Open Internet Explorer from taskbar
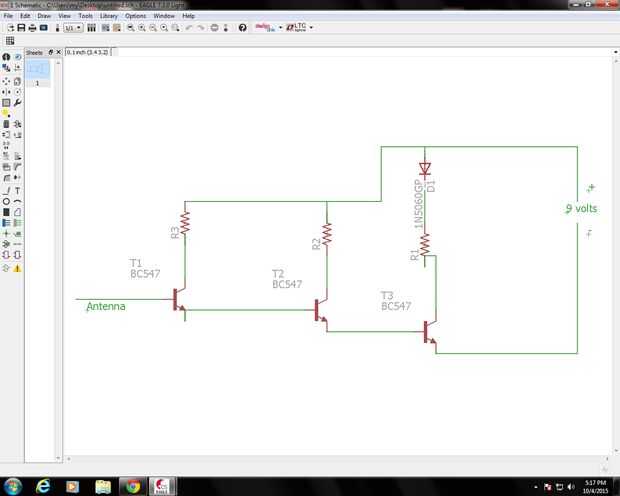 pos(43,486)
